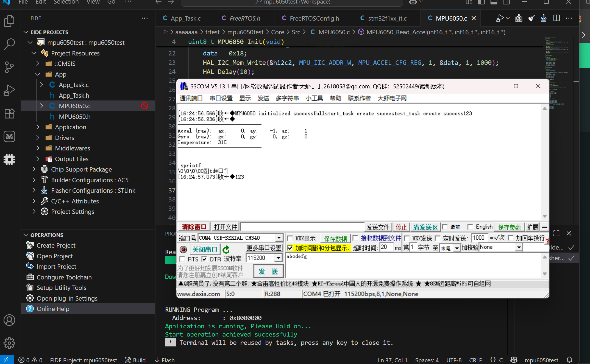Open the Extensions view
The image size is (590, 364).
coord(9,113)
